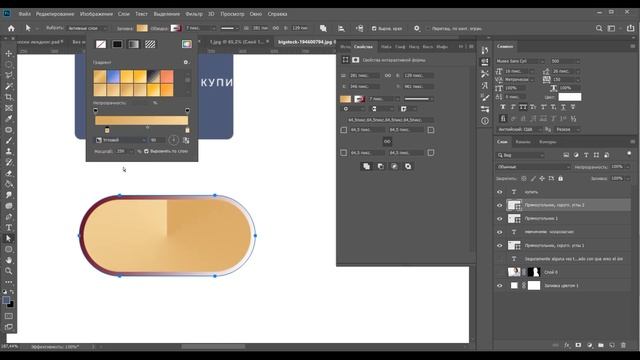Open layer filter kind dropdown
640x360 pixels.
[520, 155]
